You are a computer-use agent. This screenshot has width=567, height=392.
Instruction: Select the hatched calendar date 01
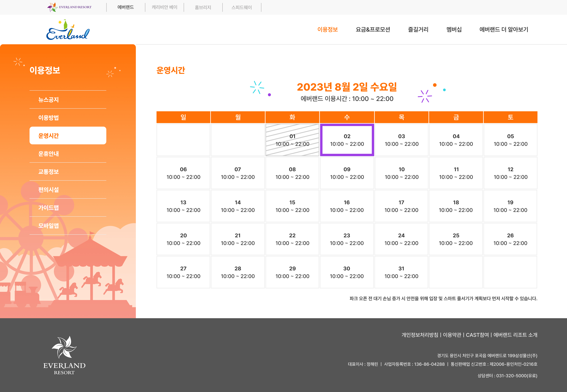pos(292,140)
